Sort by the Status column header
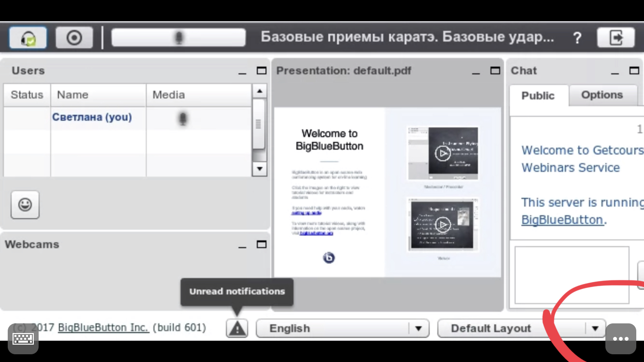The width and height of the screenshot is (644, 362). pyautogui.click(x=27, y=95)
